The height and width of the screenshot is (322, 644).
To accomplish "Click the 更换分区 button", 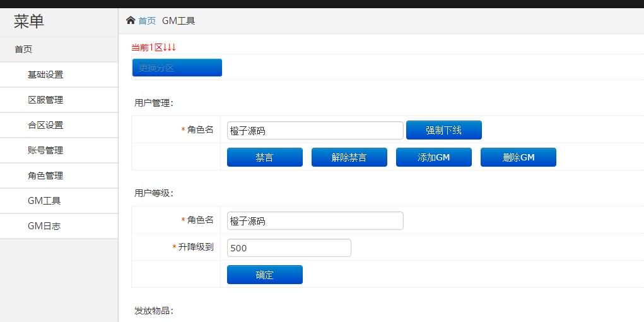I will click(177, 68).
